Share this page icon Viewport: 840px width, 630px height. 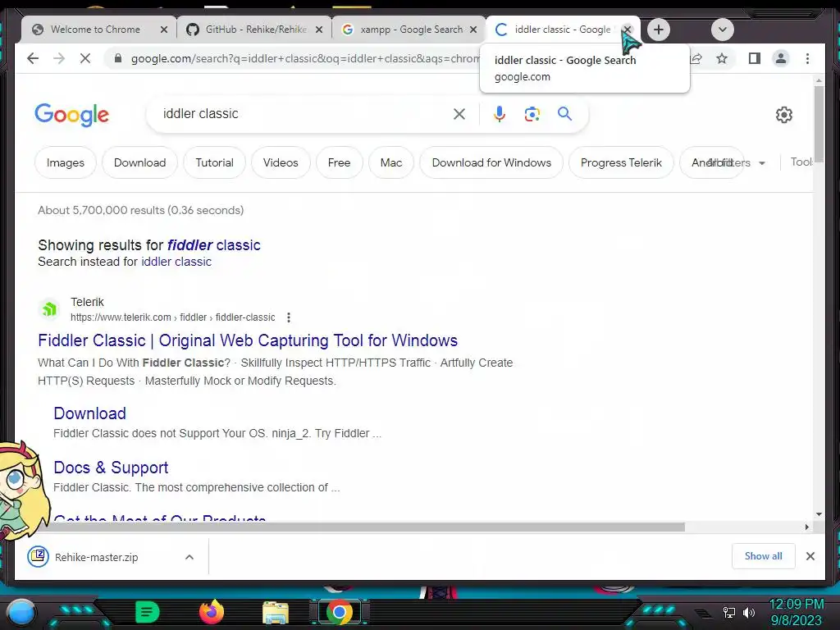coord(696,58)
